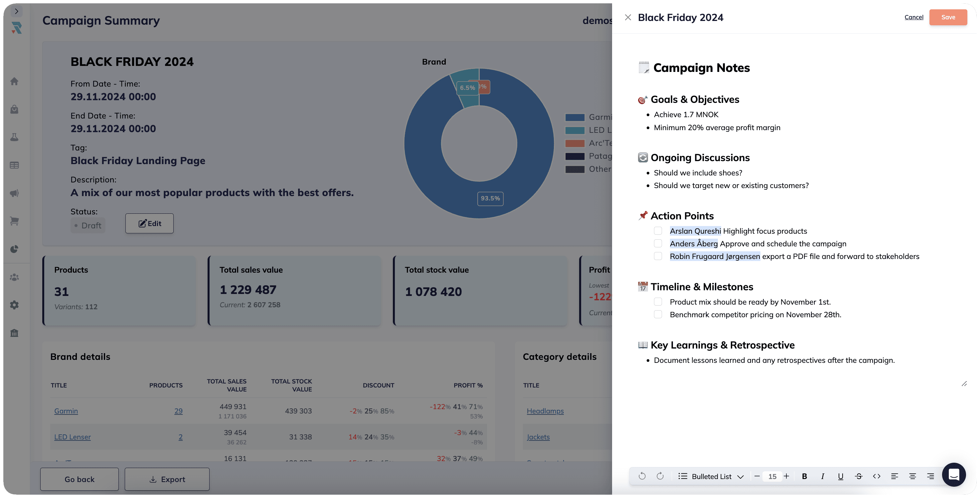This screenshot has height=498, width=980.
Task: Insert a code block with the code icon
Action: (x=877, y=476)
